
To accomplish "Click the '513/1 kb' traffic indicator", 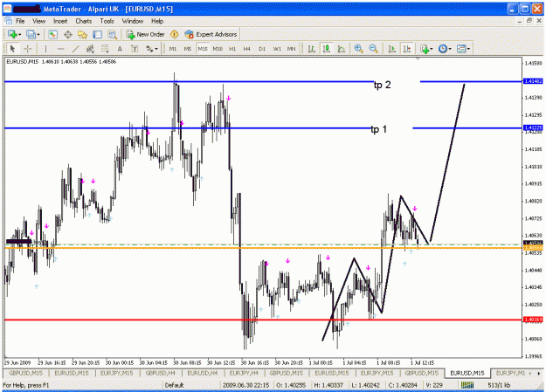I will click(499, 385).
